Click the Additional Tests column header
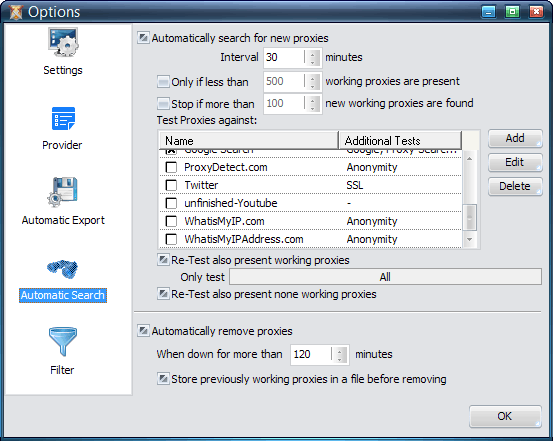 point(400,140)
